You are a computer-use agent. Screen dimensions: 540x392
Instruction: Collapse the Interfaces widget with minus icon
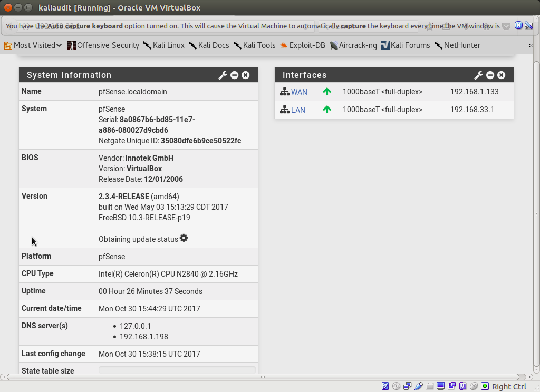click(x=490, y=75)
